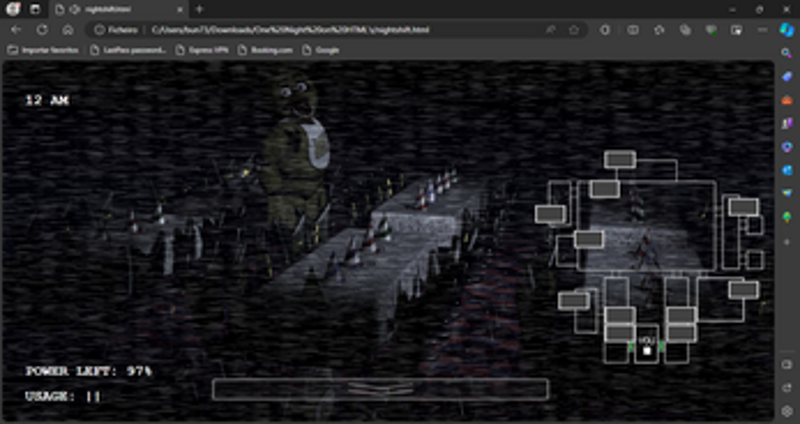The height and width of the screenshot is (424, 800).
Task: Toggle split screen icon in toolbar
Action: [633, 30]
